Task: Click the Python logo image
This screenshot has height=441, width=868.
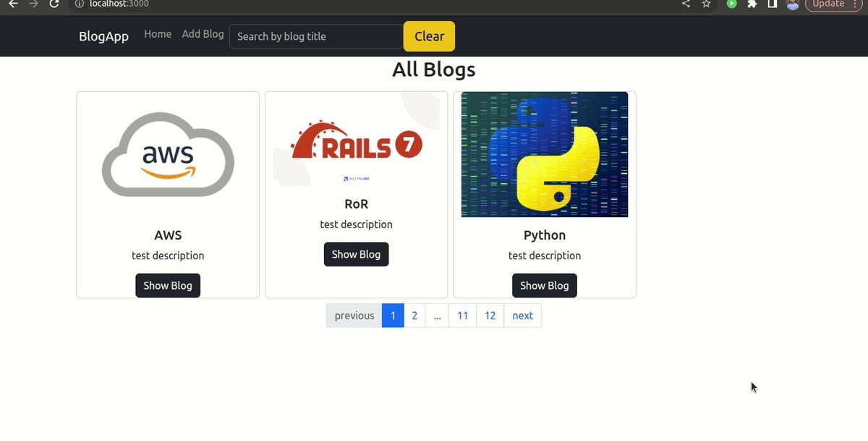Action: [x=545, y=154]
